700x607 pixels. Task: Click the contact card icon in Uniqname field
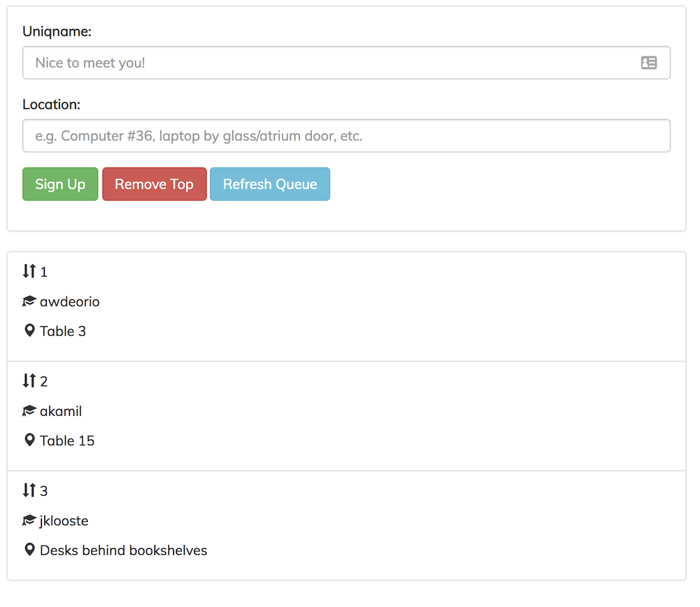[648, 63]
